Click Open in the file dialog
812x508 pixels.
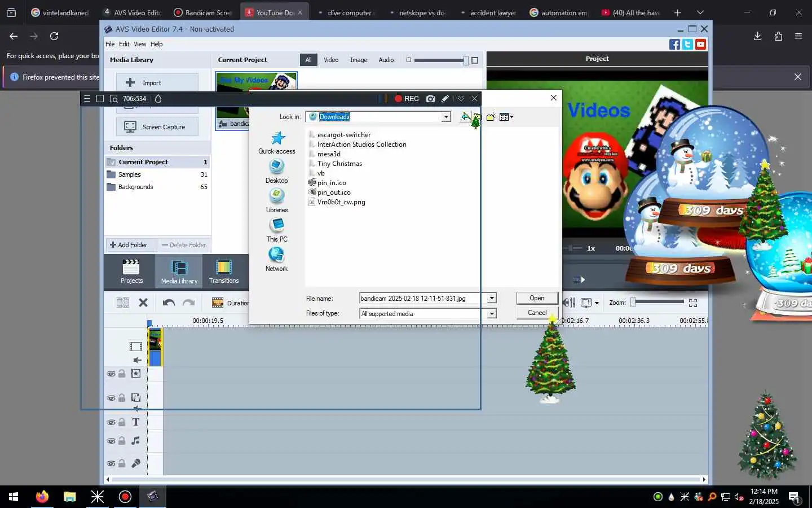click(537, 298)
